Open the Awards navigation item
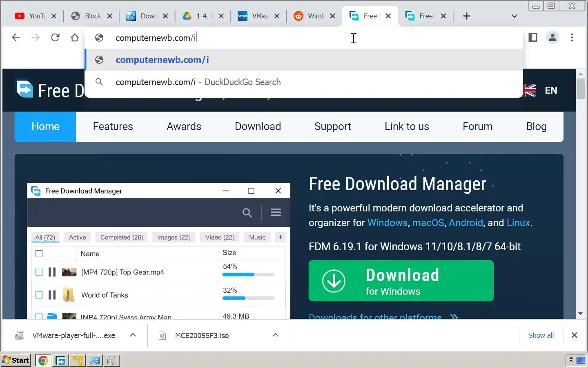Image resolution: width=588 pixels, height=368 pixels. (x=184, y=126)
